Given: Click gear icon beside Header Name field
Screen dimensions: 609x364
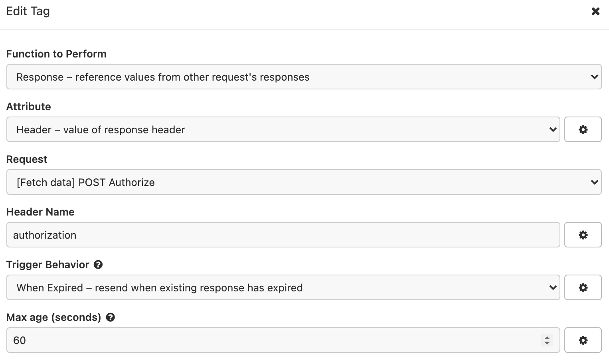Looking at the screenshot, I should [x=583, y=235].
